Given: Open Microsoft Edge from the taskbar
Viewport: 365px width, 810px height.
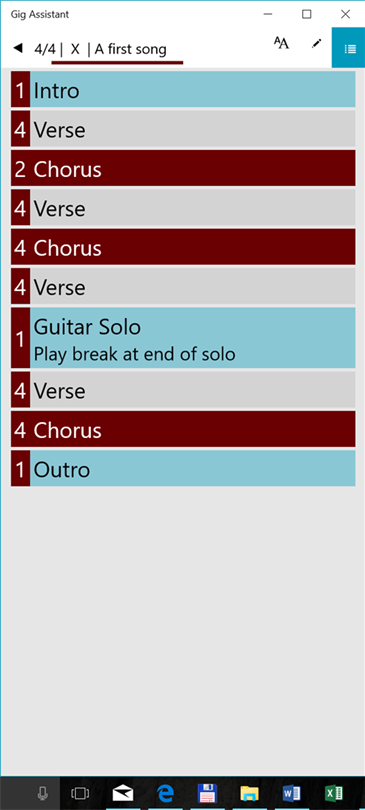Looking at the screenshot, I should pyautogui.click(x=166, y=793).
